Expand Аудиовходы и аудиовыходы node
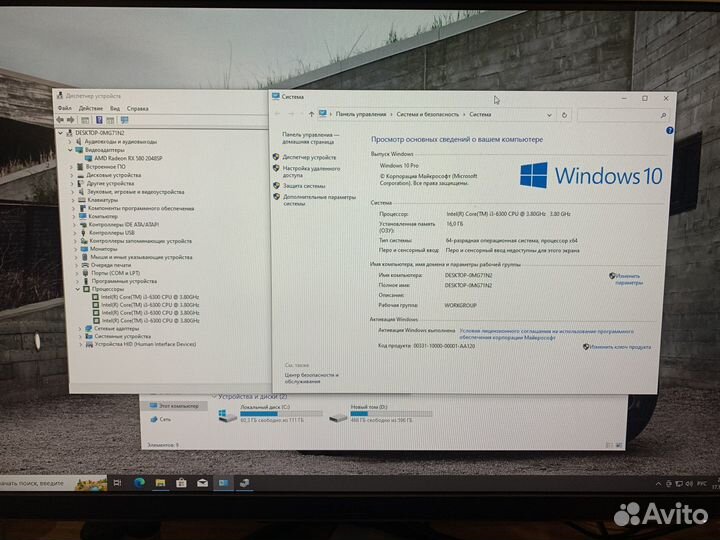 (x=70, y=142)
